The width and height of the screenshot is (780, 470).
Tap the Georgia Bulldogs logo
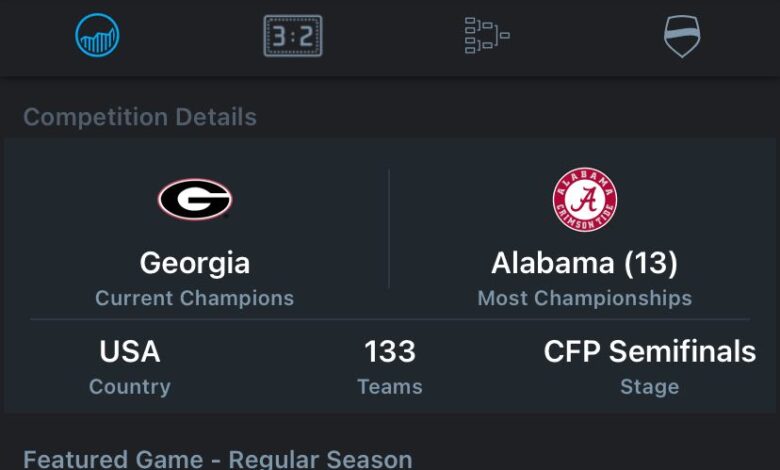click(195, 199)
